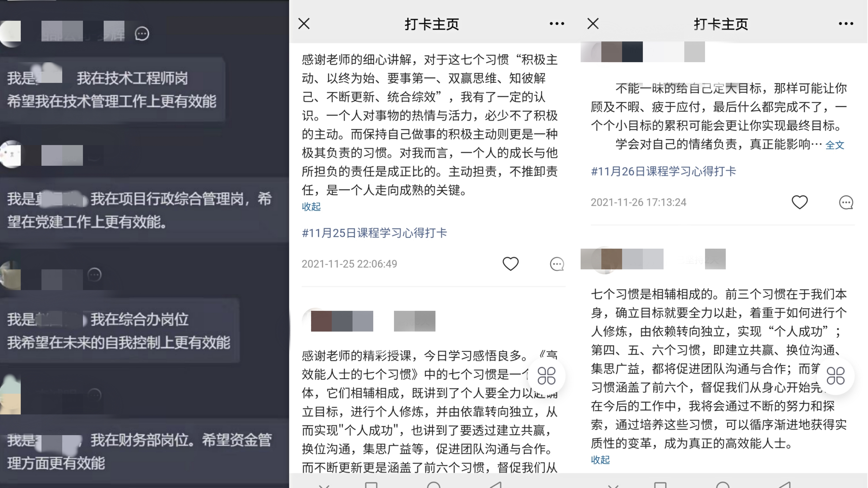Open comments on the 2021-11-25 post
The height and width of the screenshot is (488, 868).
click(x=557, y=264)
